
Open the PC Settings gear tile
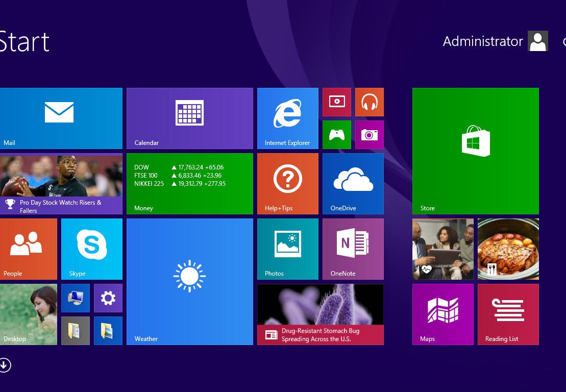pyautogui.click(x=108, y=298)
